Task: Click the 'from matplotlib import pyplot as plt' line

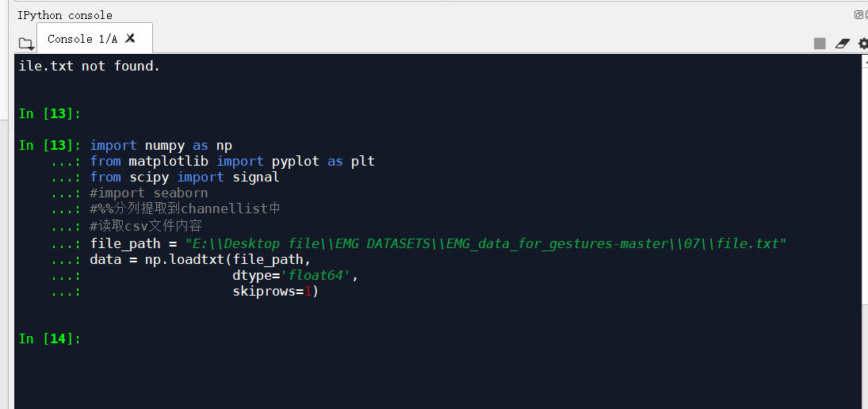Action: (232, 162)
